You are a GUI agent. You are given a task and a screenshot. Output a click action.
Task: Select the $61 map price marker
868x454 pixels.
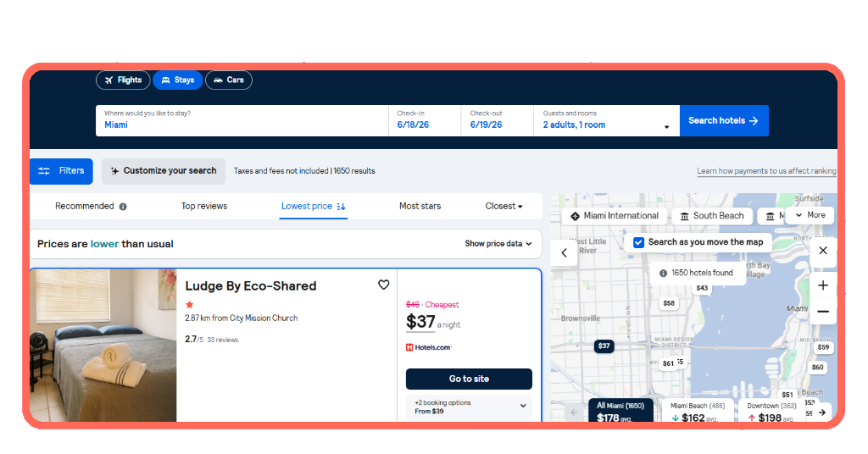[668, 364]
